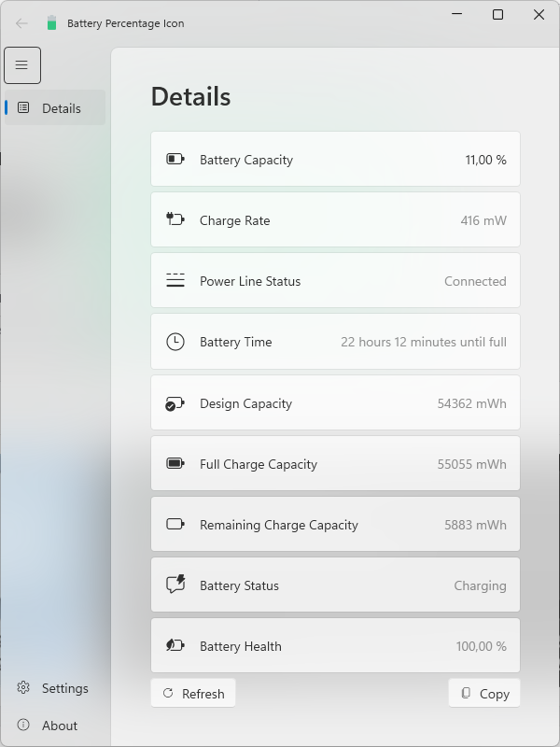
Task: Click the back arrow in title bar
Action: [21, 22]
